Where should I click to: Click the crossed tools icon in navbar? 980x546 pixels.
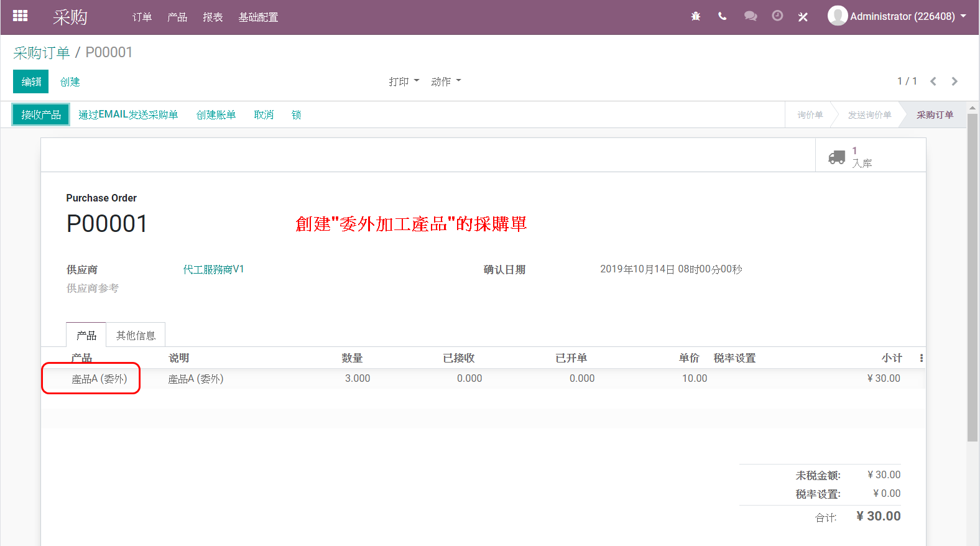pyautogui.click(x=803, y=17)
